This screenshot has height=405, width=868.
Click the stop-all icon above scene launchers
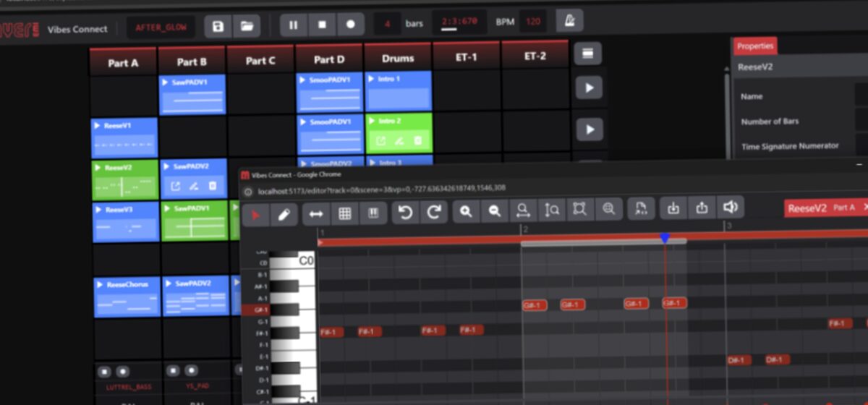pyautogui.click(x=588, y=53)
